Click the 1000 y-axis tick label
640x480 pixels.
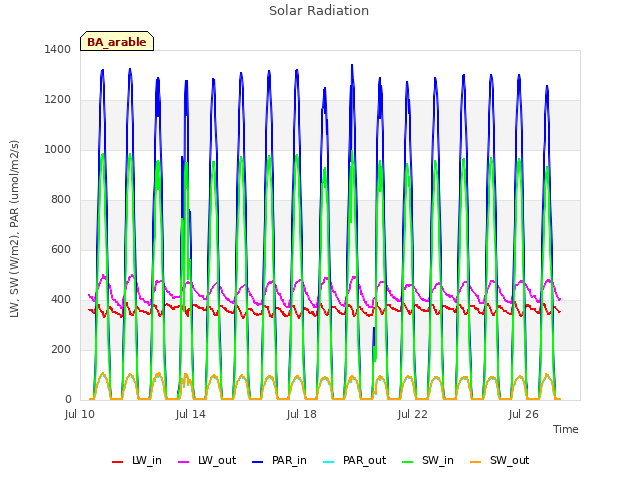tap(58, 149)
